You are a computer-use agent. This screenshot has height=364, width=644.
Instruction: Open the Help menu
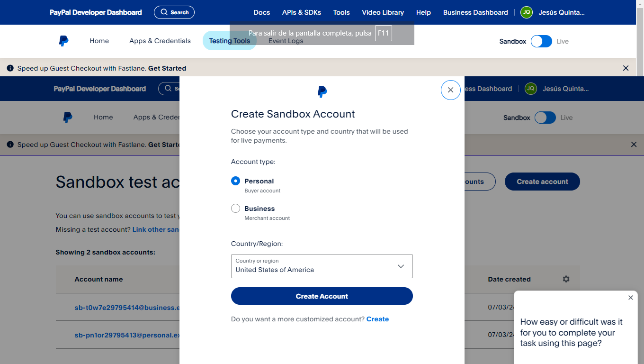pyautogui.click(x=423, y=12)
